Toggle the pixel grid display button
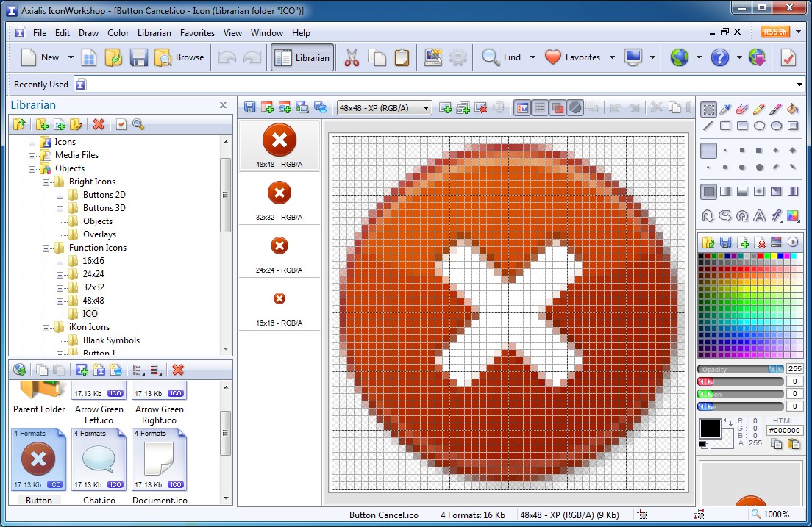This screenshot has width=812, height=527. point(540,108)
